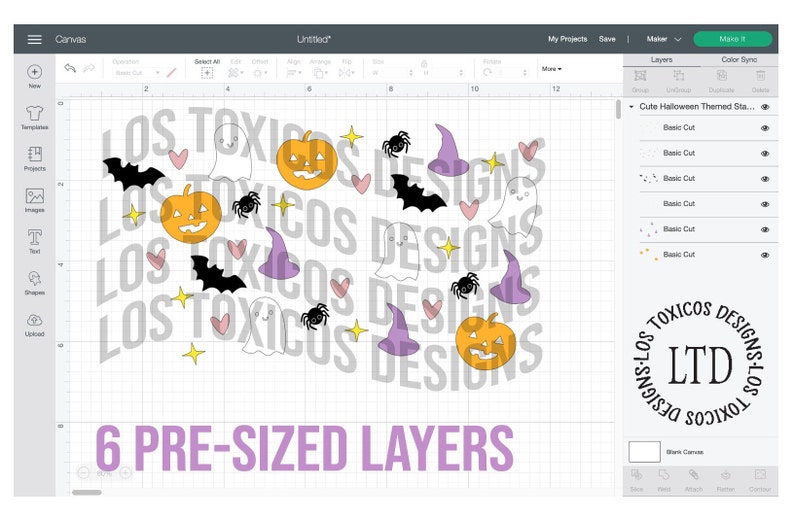Click the Duplicate layer icon
This screenshot has width=794, height=519.
tap(722, 76)
